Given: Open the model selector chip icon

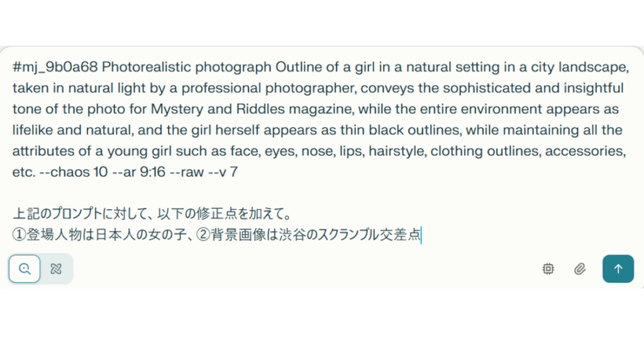Looking at the screenshot, I should [x=548, y=269].
